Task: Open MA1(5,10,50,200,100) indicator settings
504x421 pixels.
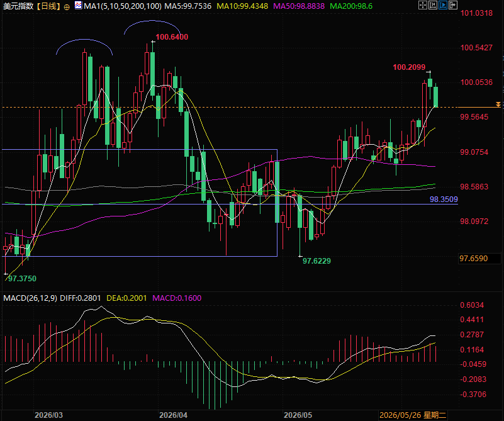Action: [x=123, y=6]
